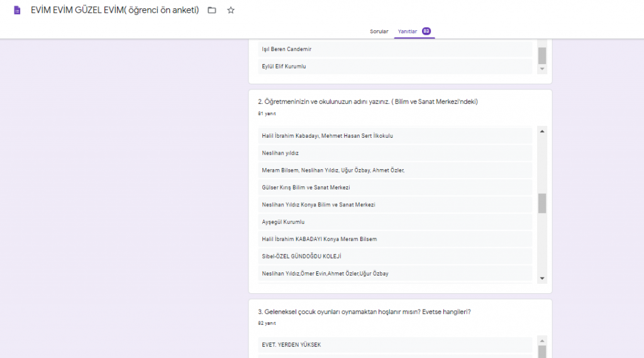This screenshot has width=644, height=358.
Task: Select the 'Gülser Kırış Bilim ve Sanat Merkezi' response
Action: pos(306,187)
